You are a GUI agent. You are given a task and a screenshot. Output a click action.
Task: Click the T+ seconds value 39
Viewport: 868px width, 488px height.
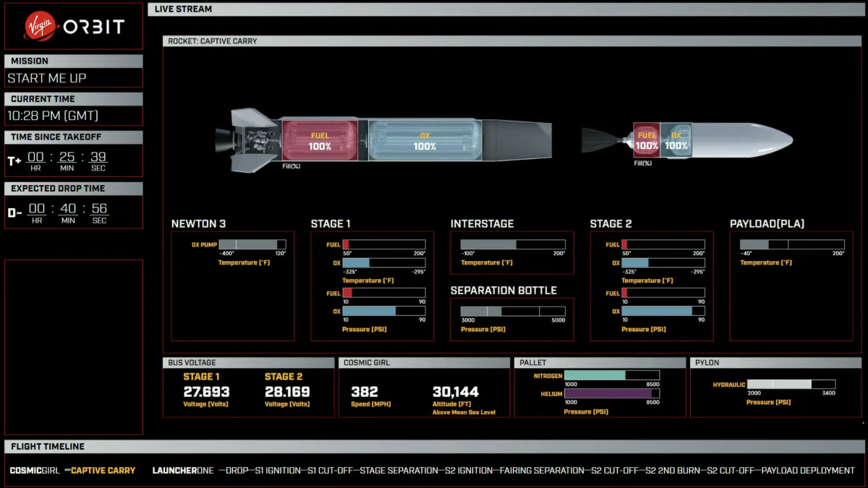[98, 157]
